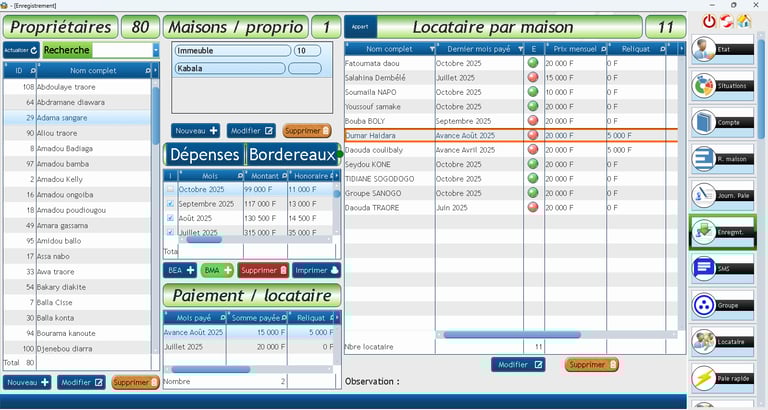Viewport: 768px width, 410px height.
Task: Click Supprimer button under tenants table
Action: coord(592,364)
